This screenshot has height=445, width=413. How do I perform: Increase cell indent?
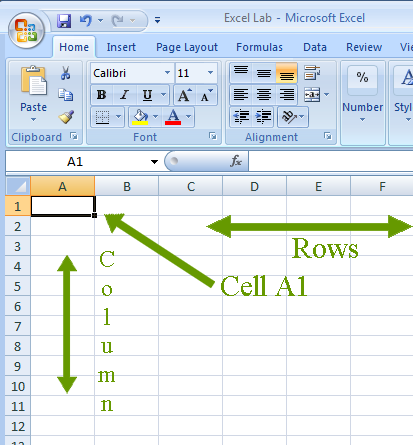point(263,117)
